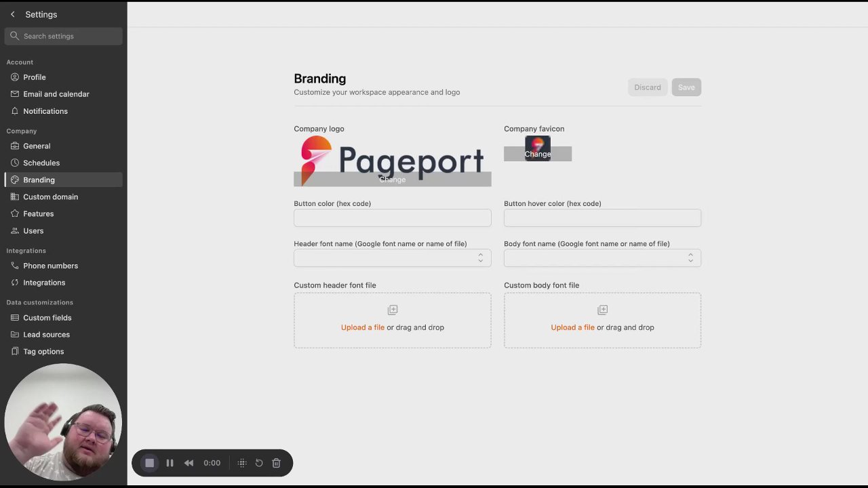Viewport: 868px width, 488px height.
Task: Click the Profile person icon
Action: (x=15, y=77)
